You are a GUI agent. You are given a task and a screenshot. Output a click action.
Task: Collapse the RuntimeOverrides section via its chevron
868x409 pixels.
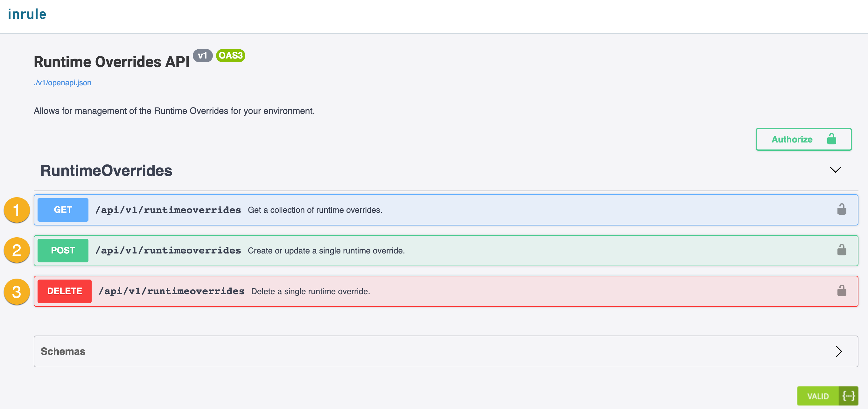(835, 170)
